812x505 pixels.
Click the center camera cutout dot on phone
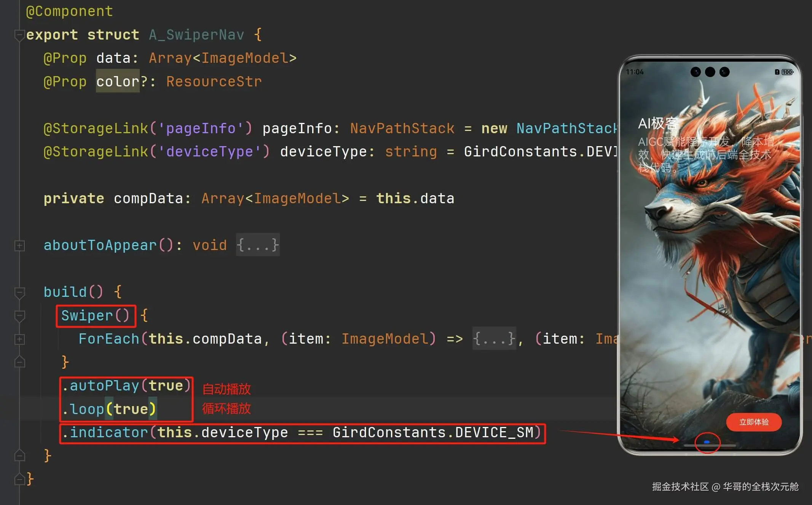710,72
